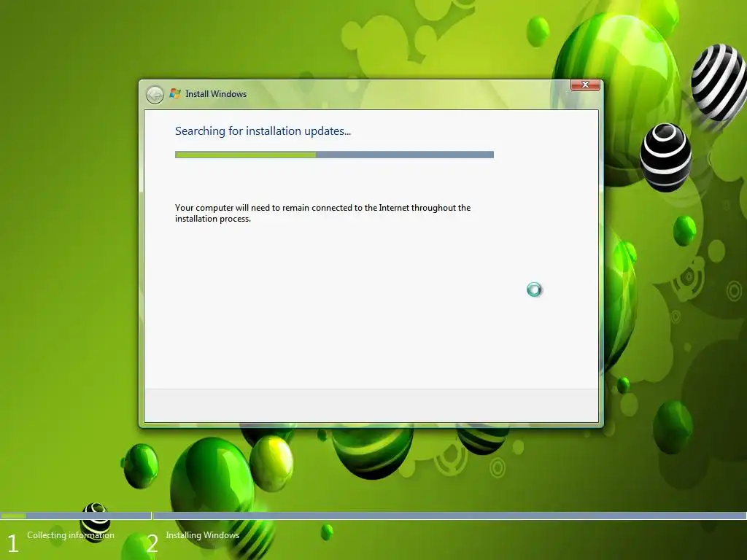The height and width of the screenshot is (560, 747).
Task: Click the step number 2 indicator
Action: click(152, 543)
